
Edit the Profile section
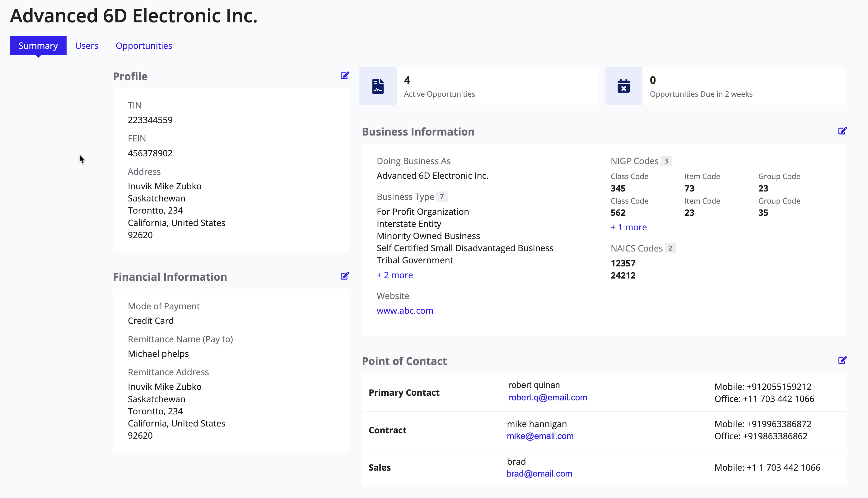(345, 76)
